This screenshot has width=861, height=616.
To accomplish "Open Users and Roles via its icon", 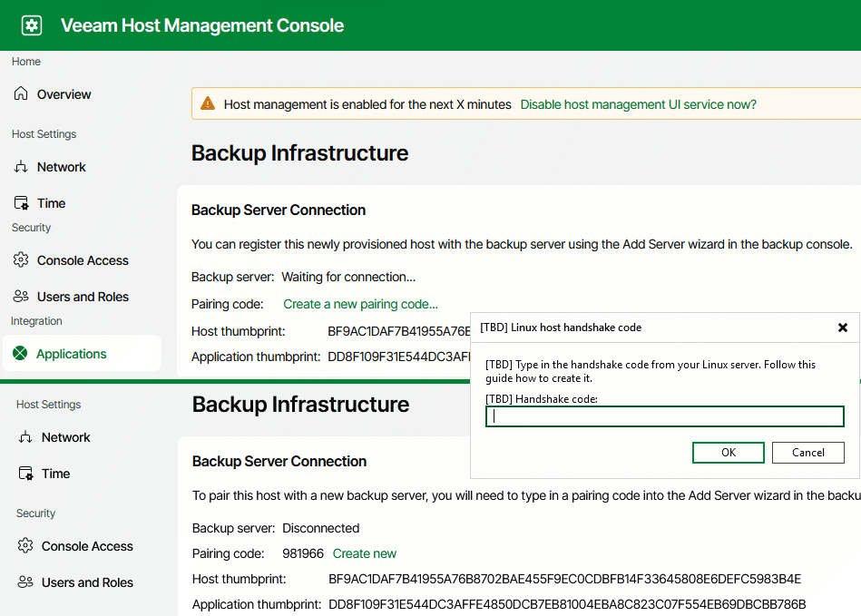I will [21, 297].
